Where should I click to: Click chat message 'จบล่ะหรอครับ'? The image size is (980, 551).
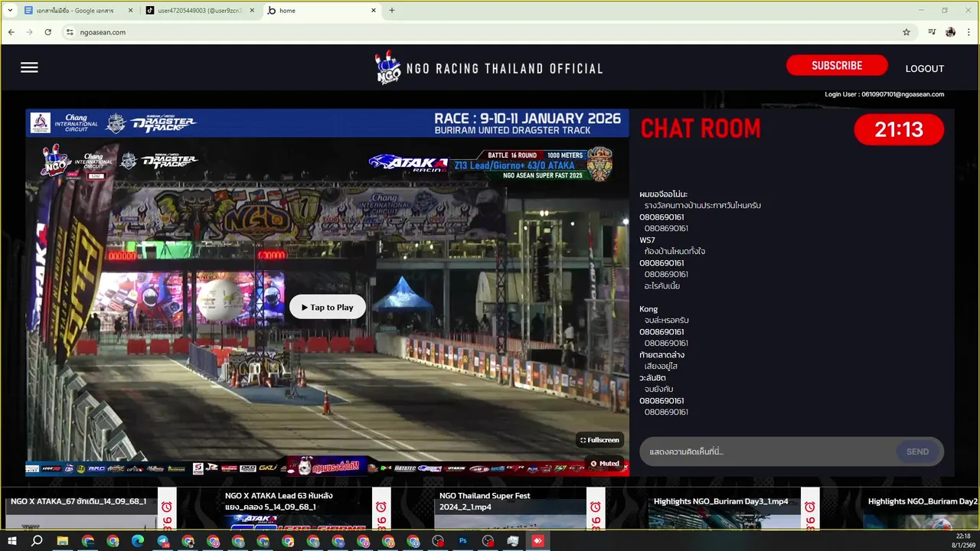(666, 320)
